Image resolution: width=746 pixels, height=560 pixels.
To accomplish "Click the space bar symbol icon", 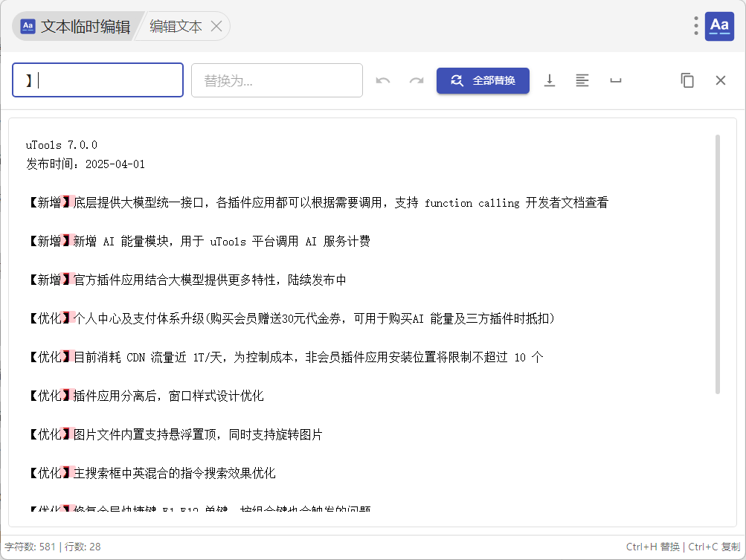I will pos(616,80).
